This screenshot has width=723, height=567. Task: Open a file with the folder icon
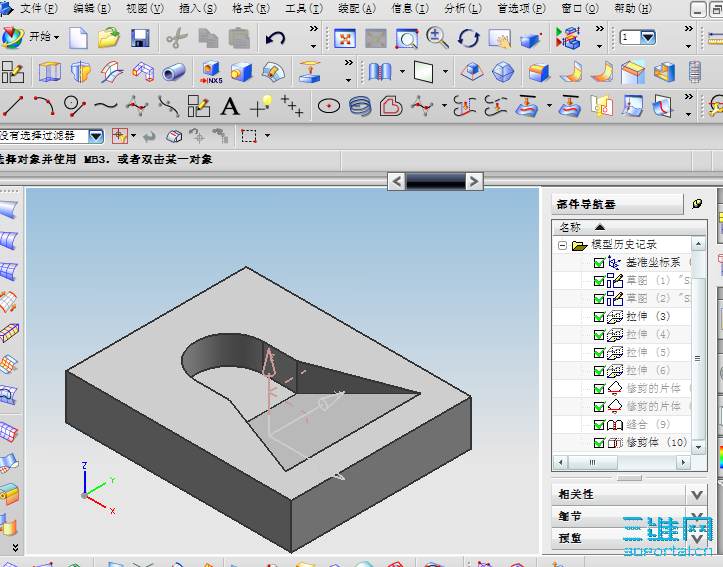pyautogui.click(x=109, y=37)
